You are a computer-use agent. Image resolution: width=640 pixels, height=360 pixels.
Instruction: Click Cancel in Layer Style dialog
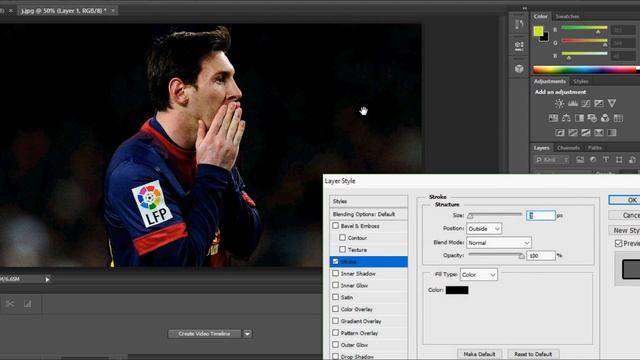[x=624, y=215]
